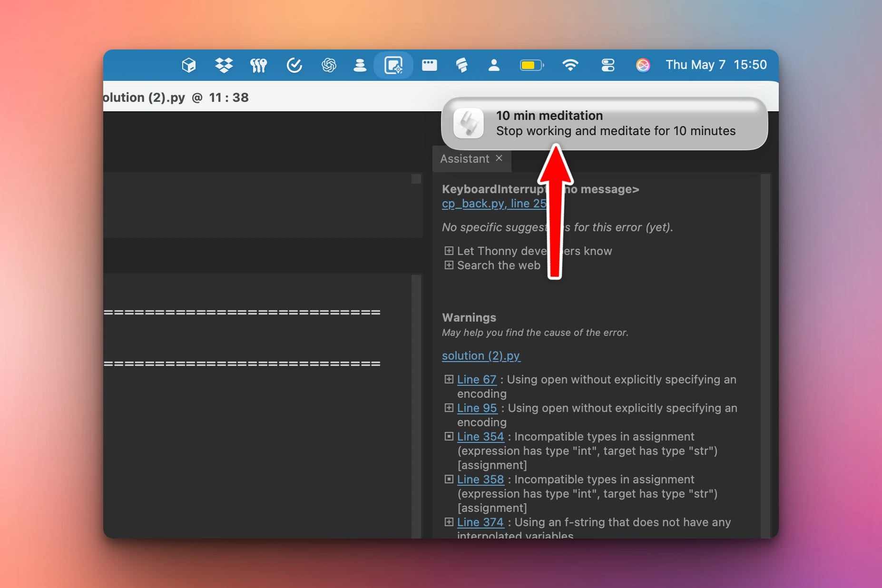Click the 10 min meditation notification
This screenshot has height=588, width=882.
click(604, 124)
